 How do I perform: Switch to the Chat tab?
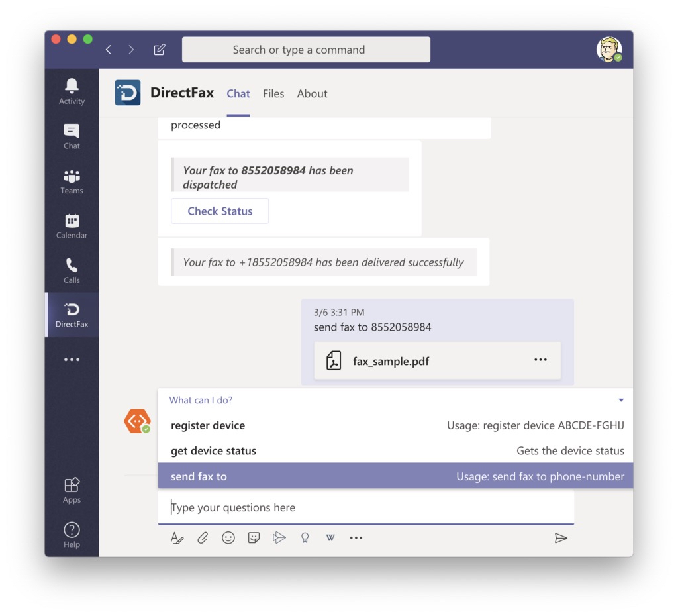(x=238, y=94)
